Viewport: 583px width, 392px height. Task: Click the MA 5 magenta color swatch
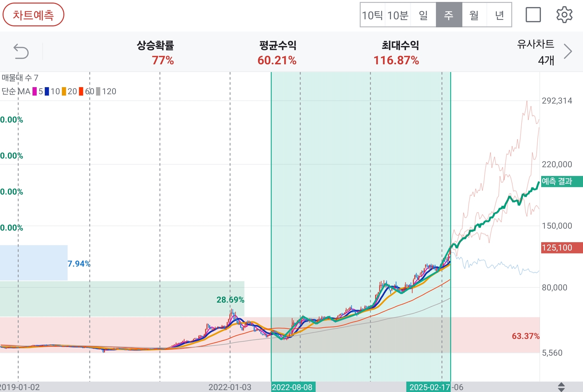(34, 92)
